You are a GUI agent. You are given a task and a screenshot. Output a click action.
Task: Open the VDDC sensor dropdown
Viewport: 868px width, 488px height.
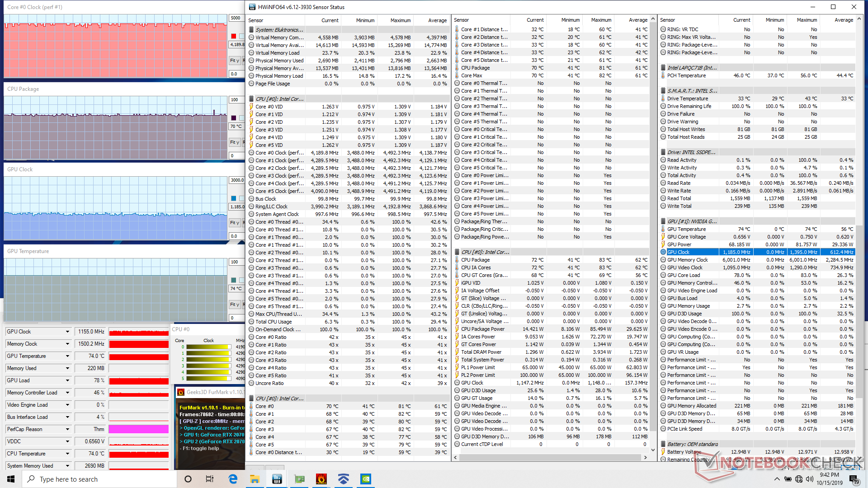coord(67,441)
